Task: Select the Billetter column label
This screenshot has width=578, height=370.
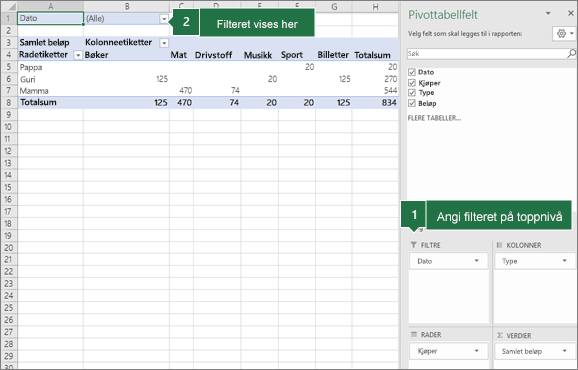Action: click(x=334, y=55)
